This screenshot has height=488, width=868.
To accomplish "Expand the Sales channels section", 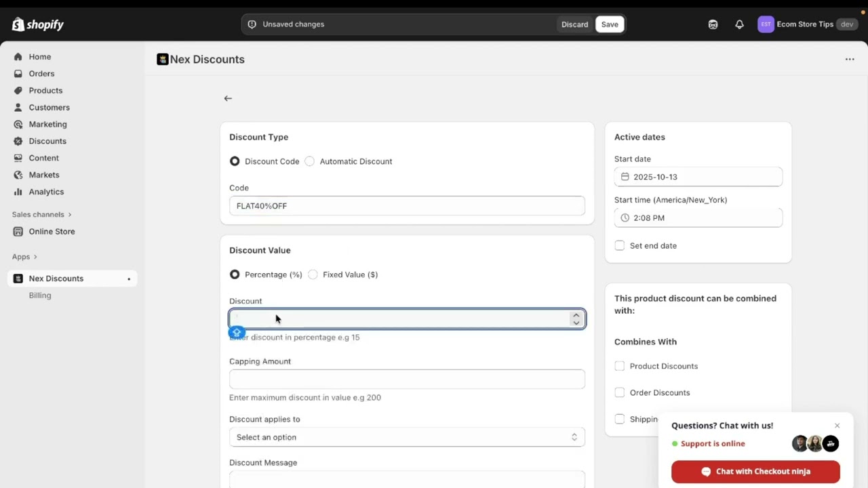I will pos(41,215).
